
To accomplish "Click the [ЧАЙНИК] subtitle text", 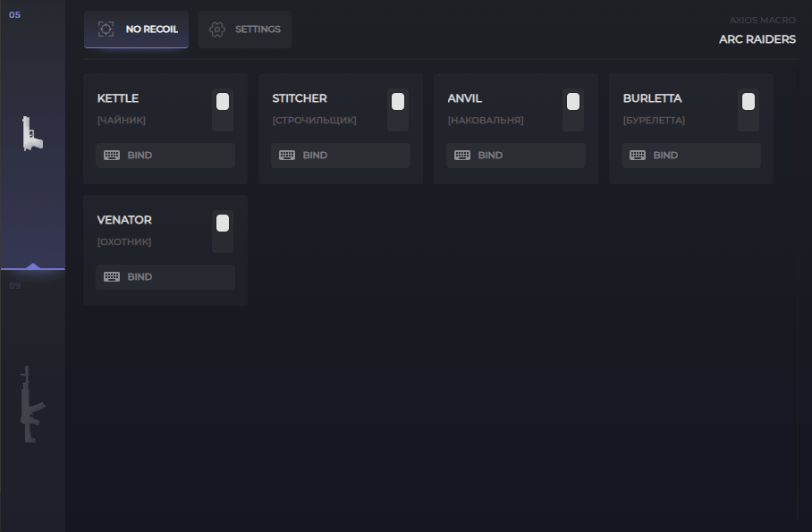I will [x=122, y=120].
